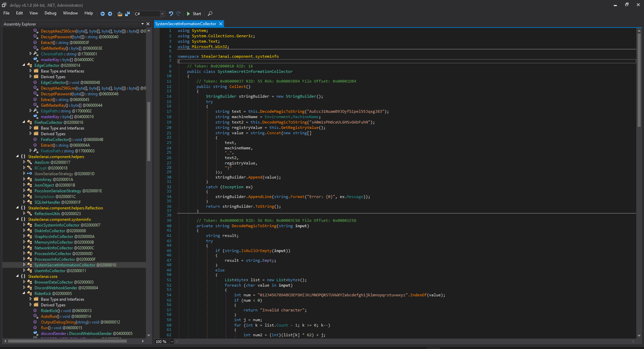Viewport: 644px width, 349px height.
Task: Click the Assembly Explorer scroll down arrow
Action: tap(149, 335)
